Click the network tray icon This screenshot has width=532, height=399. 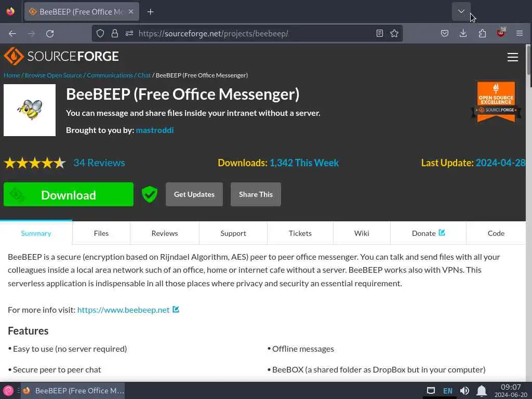pos(431,391)
